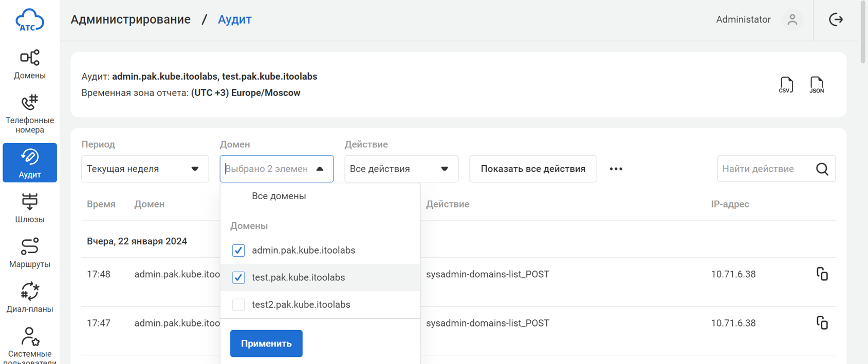Select Все домены option in list
The height and width of the screenshot is (364, 868).
point(279,196)
